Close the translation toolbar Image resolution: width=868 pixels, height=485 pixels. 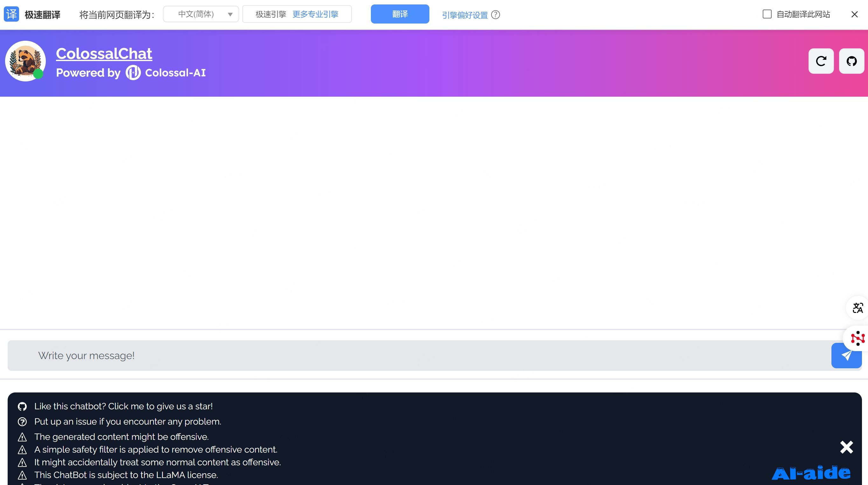(855, 14)
